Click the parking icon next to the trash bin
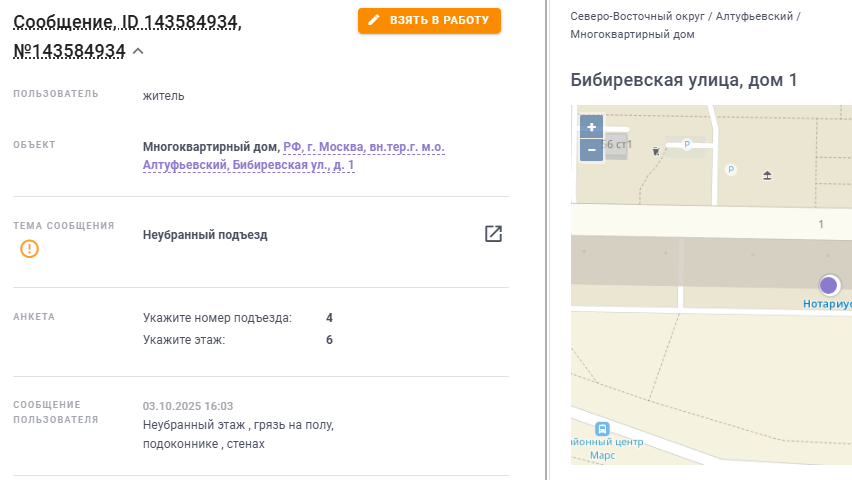Image resolution: width=852 pixels, height=480 pixels. coord(686,145)
